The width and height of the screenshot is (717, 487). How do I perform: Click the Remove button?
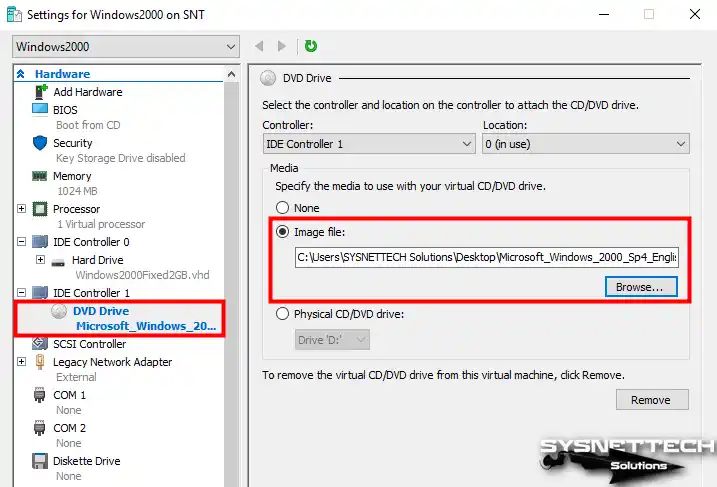652,400
